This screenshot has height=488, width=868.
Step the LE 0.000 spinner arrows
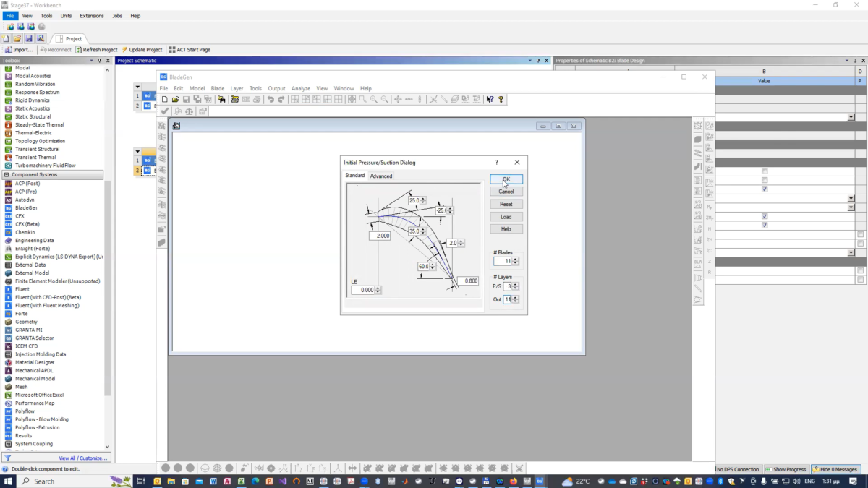[378, 290]
